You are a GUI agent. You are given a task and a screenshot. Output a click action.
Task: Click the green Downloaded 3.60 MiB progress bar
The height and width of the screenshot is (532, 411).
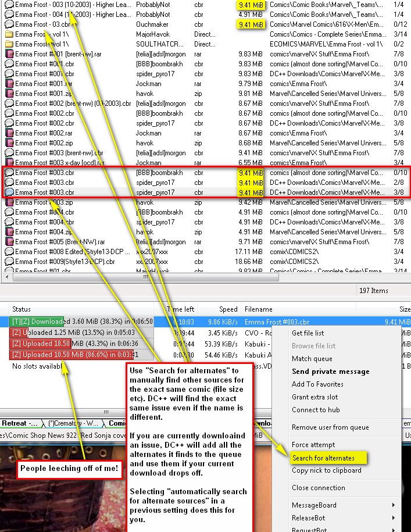point(36,322)
